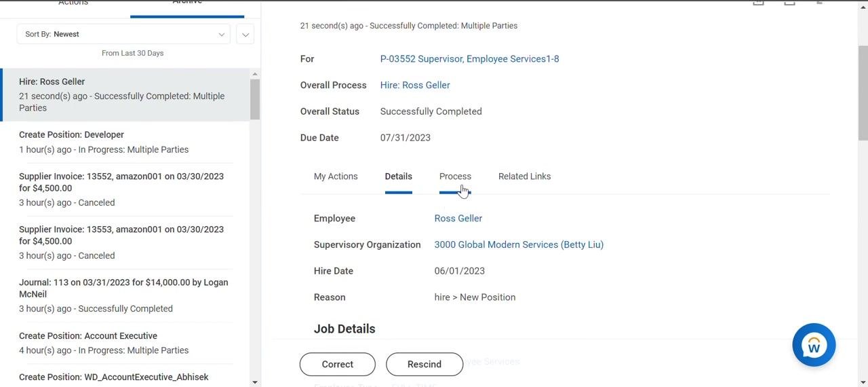This screenshot has height=387, width=868.
Task: Open Journal 113 by Logan McNeil entry
Action: point(125,295)
